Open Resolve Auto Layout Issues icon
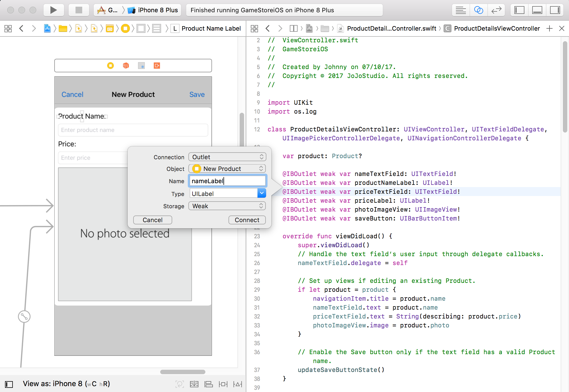The width and height of the screenshot is (569, 392). tap(238, 384)
